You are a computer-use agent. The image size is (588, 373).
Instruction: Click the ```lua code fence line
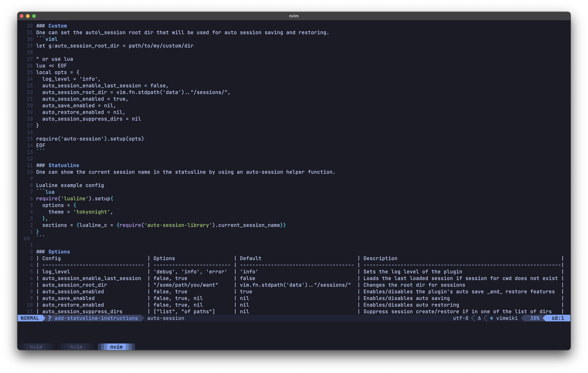[45, 192]
